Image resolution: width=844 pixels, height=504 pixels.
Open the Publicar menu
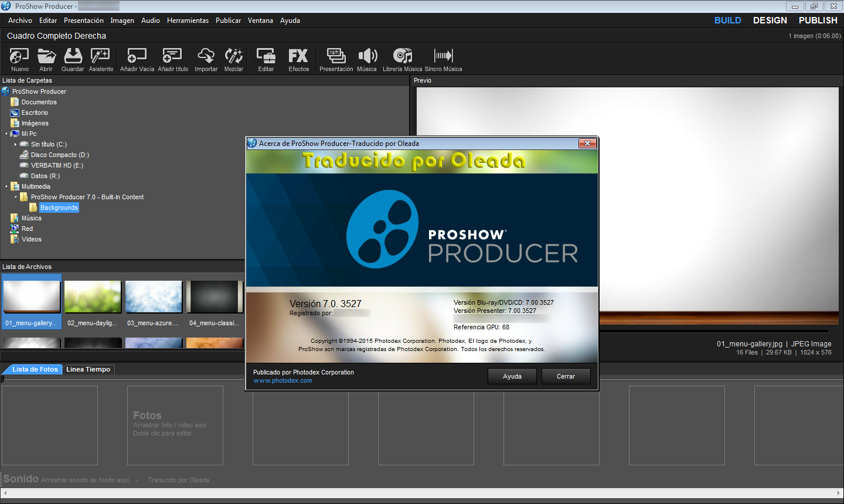[228, 21]
